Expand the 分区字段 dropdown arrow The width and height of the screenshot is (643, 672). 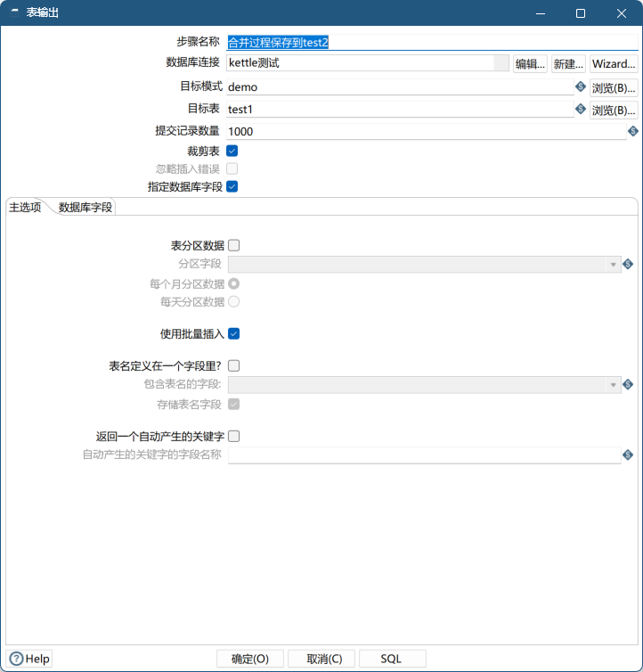(614, 264)
